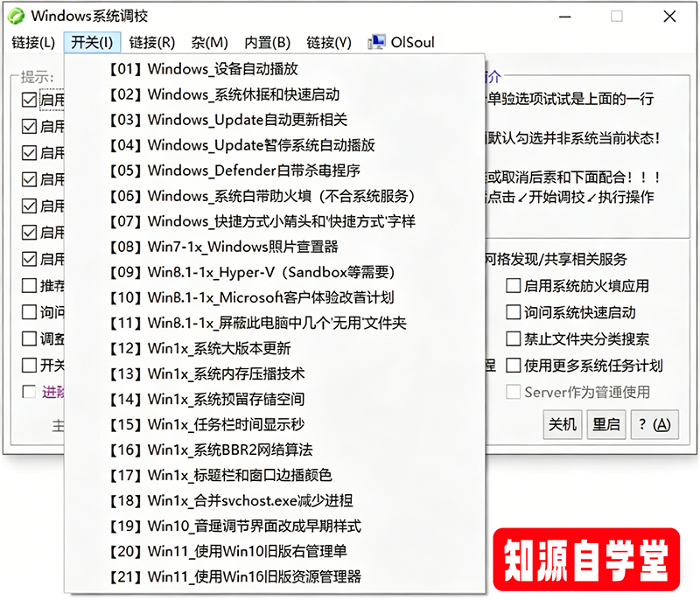Open the 链接(Y) menu
700x600 pixels.
pyautogui.click(x=329, y=42)
